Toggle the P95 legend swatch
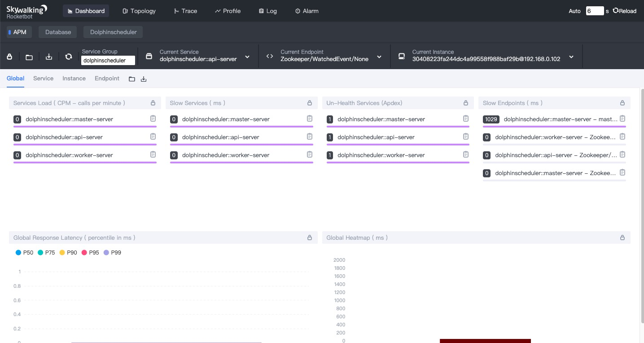This screenshot has width=644, height=343. (84, 253)
